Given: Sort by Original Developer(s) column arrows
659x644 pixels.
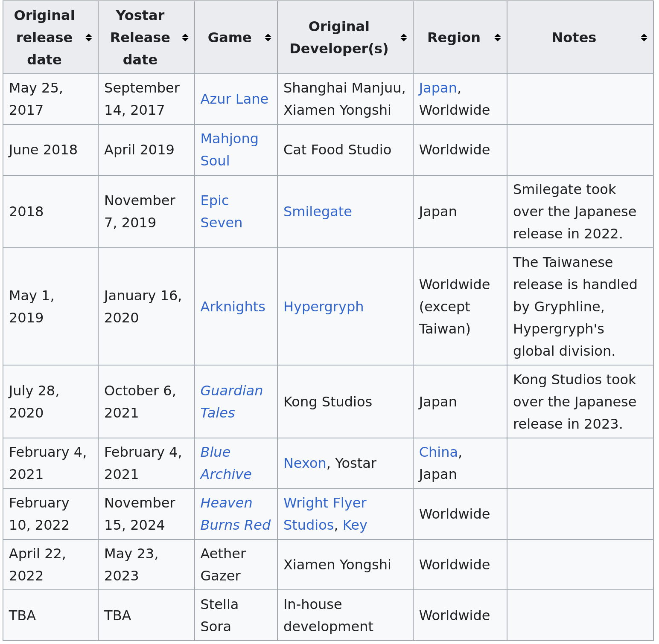Looking at the screenshot, I should click(404, 38).
